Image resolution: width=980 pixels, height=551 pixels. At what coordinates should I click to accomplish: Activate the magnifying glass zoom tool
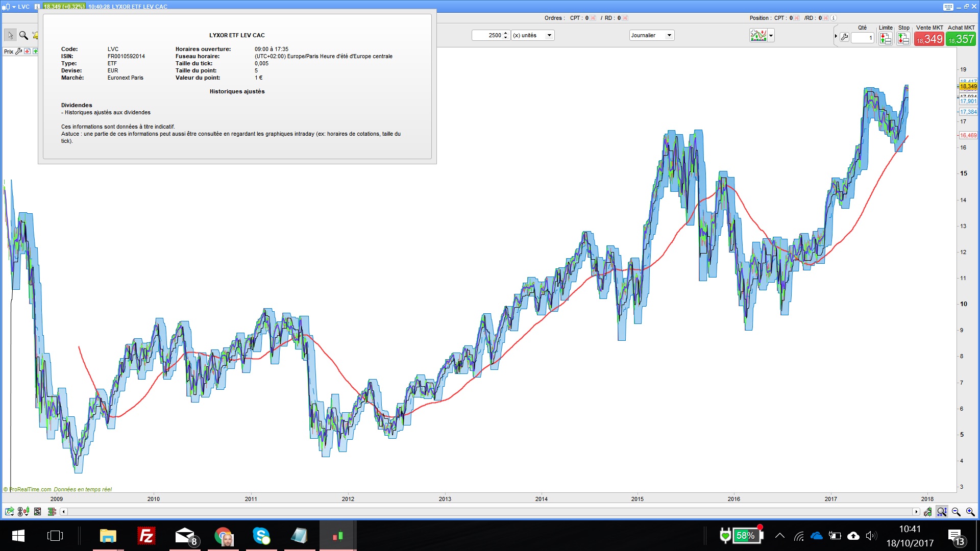(x=23, y=35)
